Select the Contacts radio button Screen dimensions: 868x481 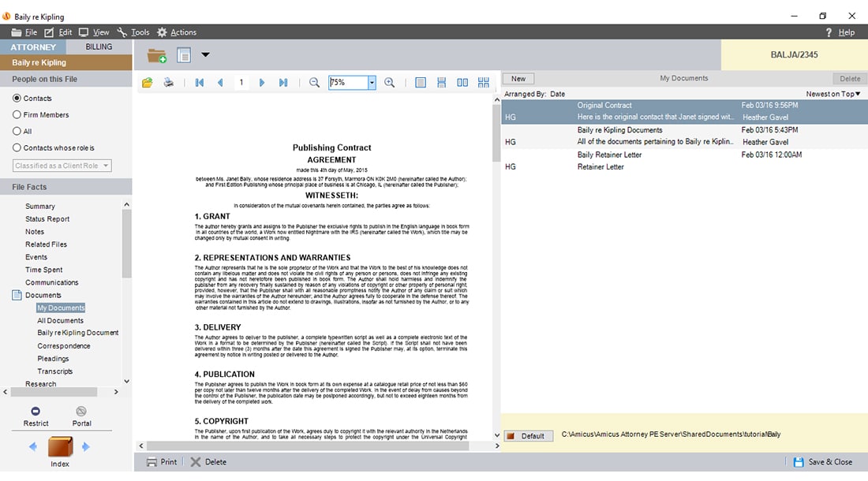(17, 98)
